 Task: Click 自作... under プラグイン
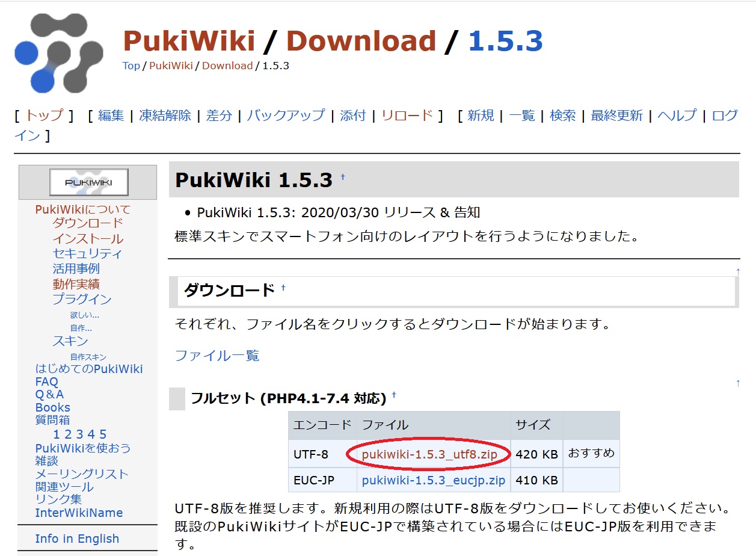(x=81, y=328)
